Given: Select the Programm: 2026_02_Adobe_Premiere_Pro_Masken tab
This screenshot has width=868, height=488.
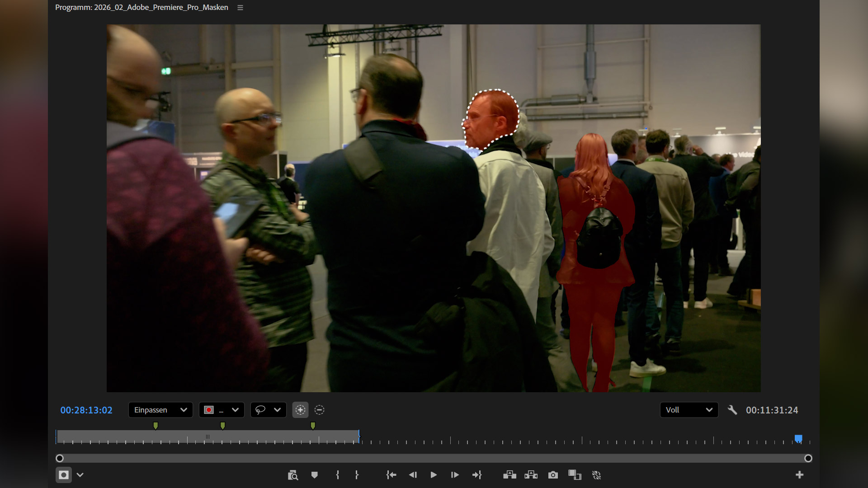Looking at the screenshot, I should tap(142, 7).
